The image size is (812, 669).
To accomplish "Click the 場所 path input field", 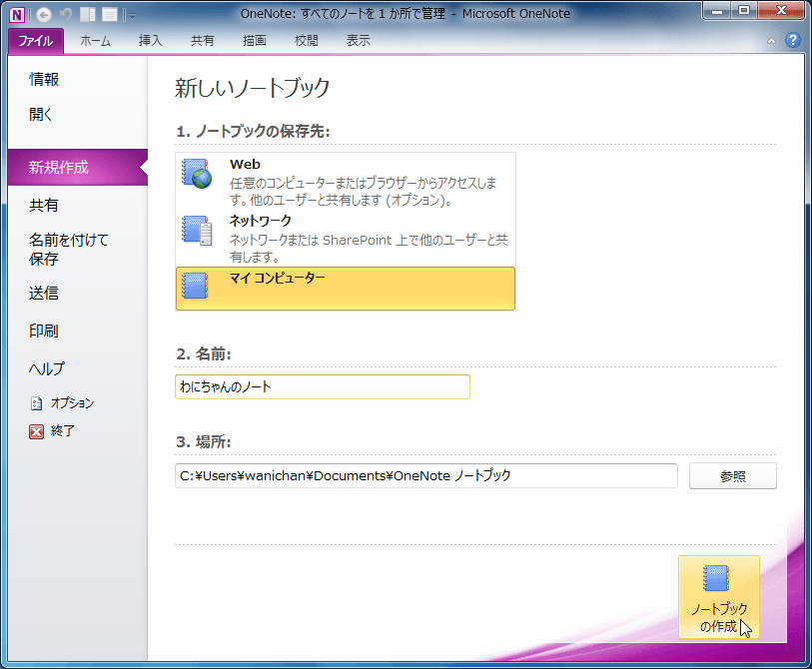I will 426,476.
